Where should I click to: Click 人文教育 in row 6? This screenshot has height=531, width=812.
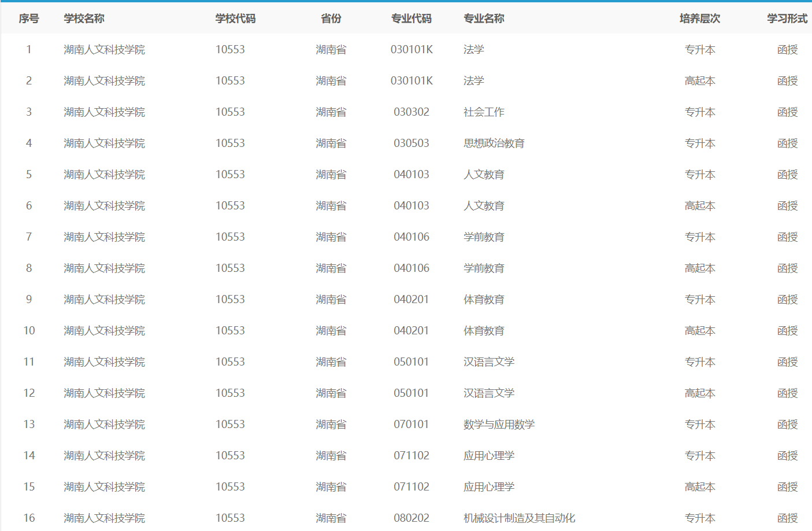[x=484, y=206]
